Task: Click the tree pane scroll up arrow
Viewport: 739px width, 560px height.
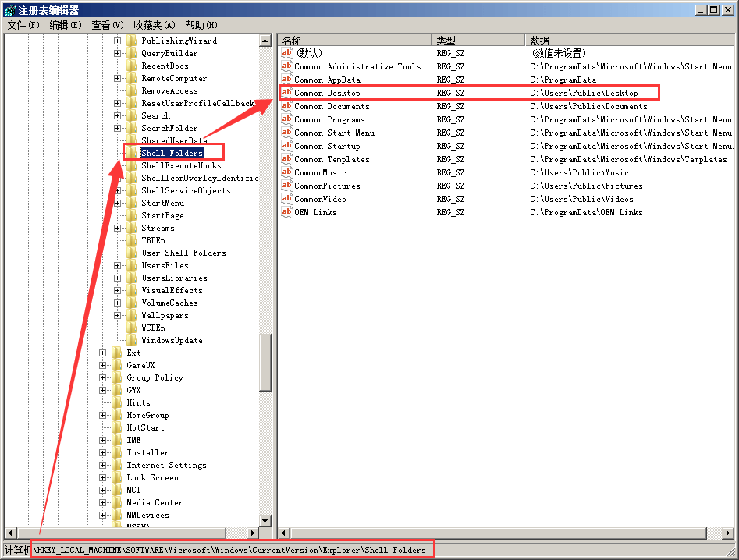Action: tap(265, 41)
